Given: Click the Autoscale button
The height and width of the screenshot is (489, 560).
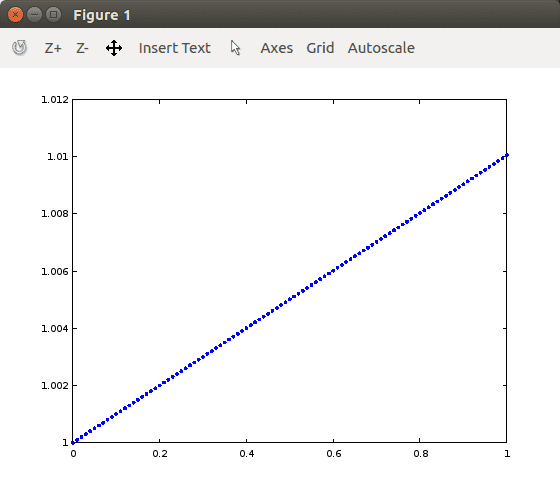Looking at the screenshot, I should coord(381,48).
